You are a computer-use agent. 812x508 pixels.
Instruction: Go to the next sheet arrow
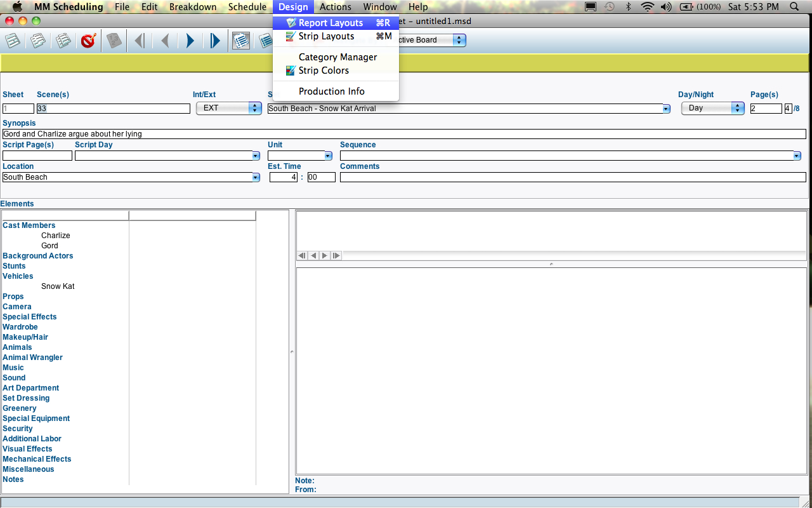tap(190, 41)
